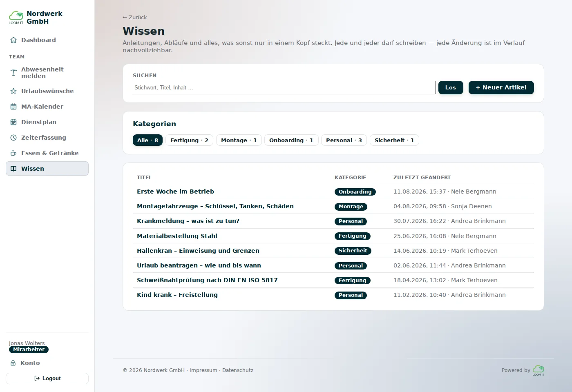Open the Impressum link
Image resolution: width=572 pixels, height=392 pixels.
coord(203,370)
